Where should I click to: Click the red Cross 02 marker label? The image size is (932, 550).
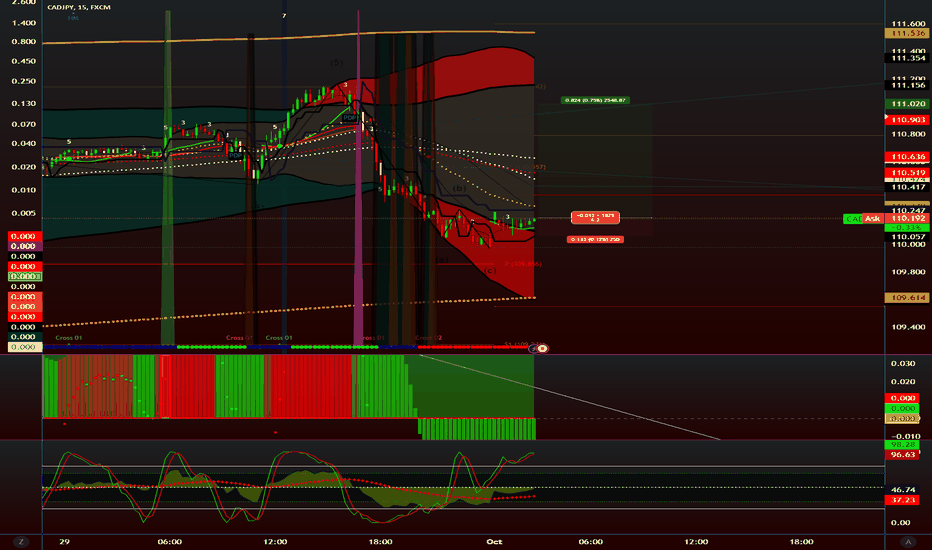click(x=429, y=338)
